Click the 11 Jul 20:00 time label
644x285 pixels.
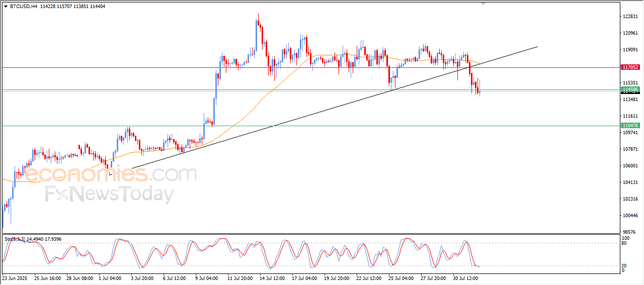pyautogui.click(x=241, y=278)
